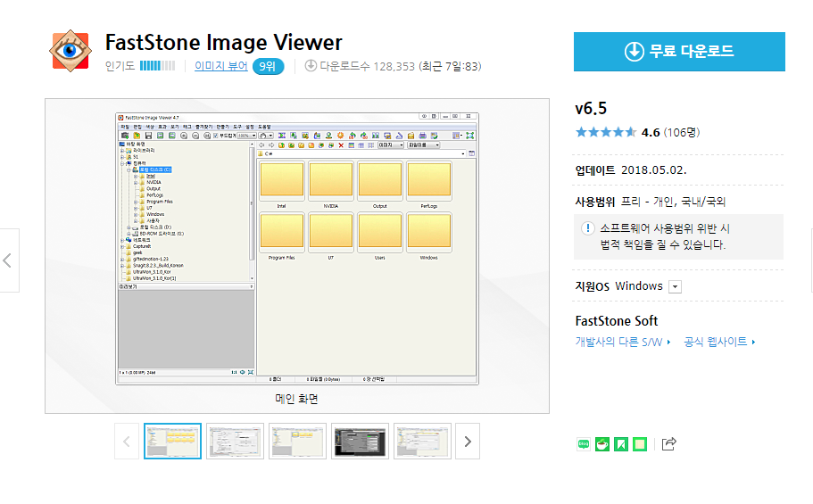Screen dimensions: 813x504
Task: Go to previous page via left edge chevron
Action: coord(8,260)
